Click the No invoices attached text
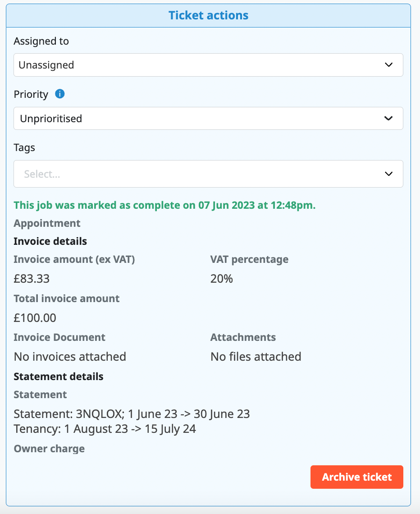The height and width of the screenshot is (514, 420). [70, 357]
